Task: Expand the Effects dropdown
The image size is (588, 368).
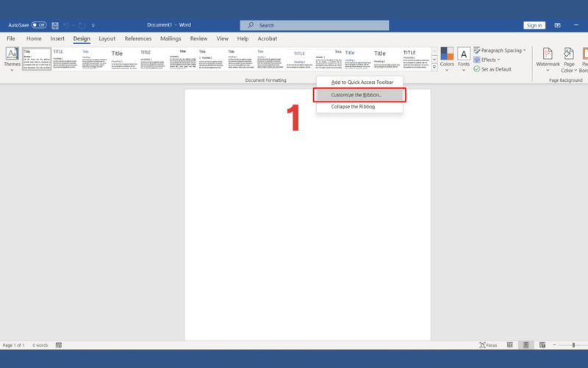Action: tap(487, 60)
